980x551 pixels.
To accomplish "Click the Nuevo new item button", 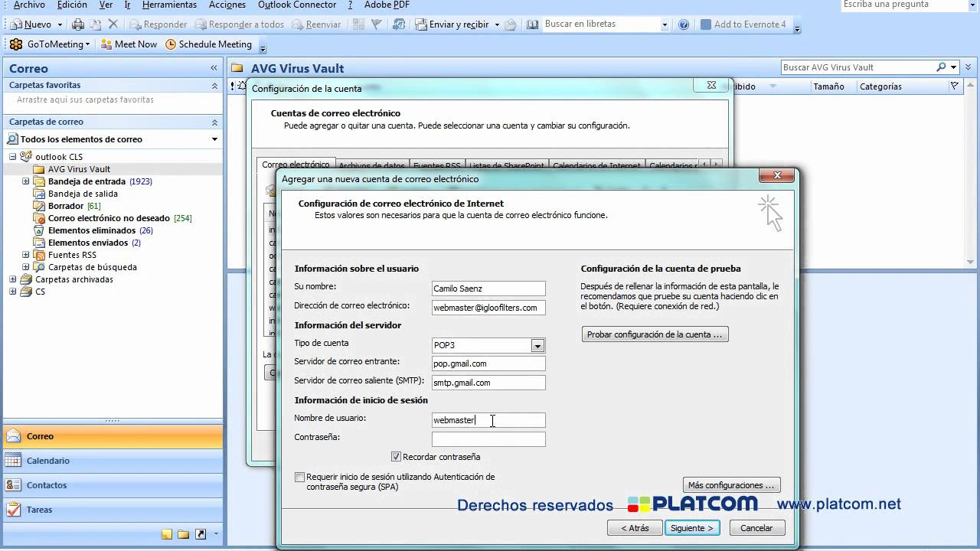I will [31, 24].
